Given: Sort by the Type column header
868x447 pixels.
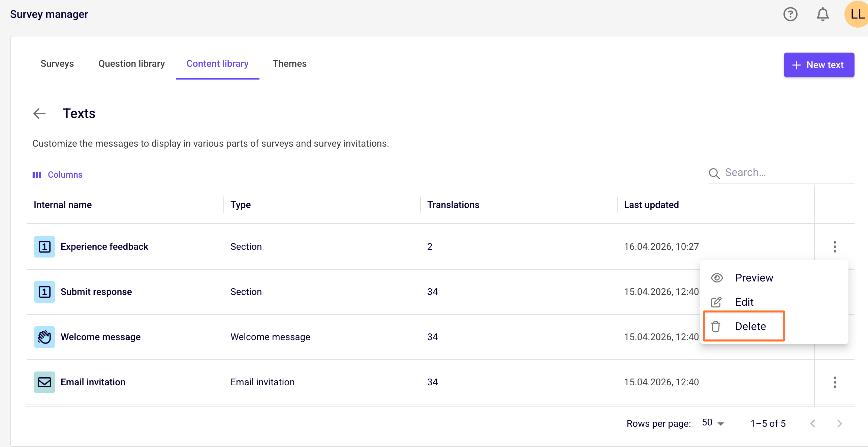Looking at the screenshot, I should pyautogui.click(x=241, y=205).
